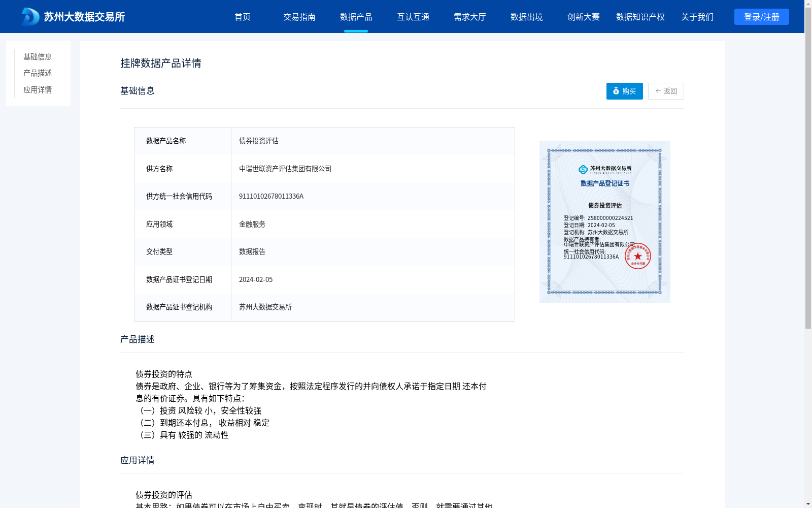The height and width of the screenshot is (508, 812).
Task: Click the scrollbar up arrow
Action: [808, 4]
